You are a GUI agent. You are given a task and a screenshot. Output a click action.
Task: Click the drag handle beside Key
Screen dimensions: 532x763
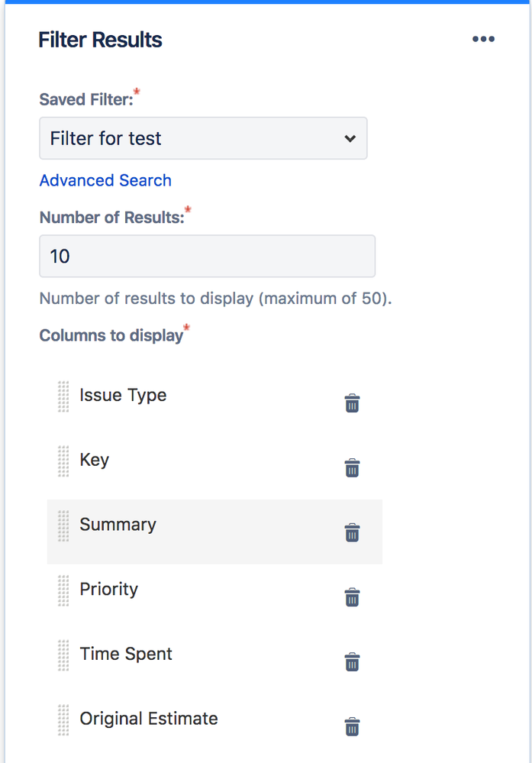pos(63,462)
